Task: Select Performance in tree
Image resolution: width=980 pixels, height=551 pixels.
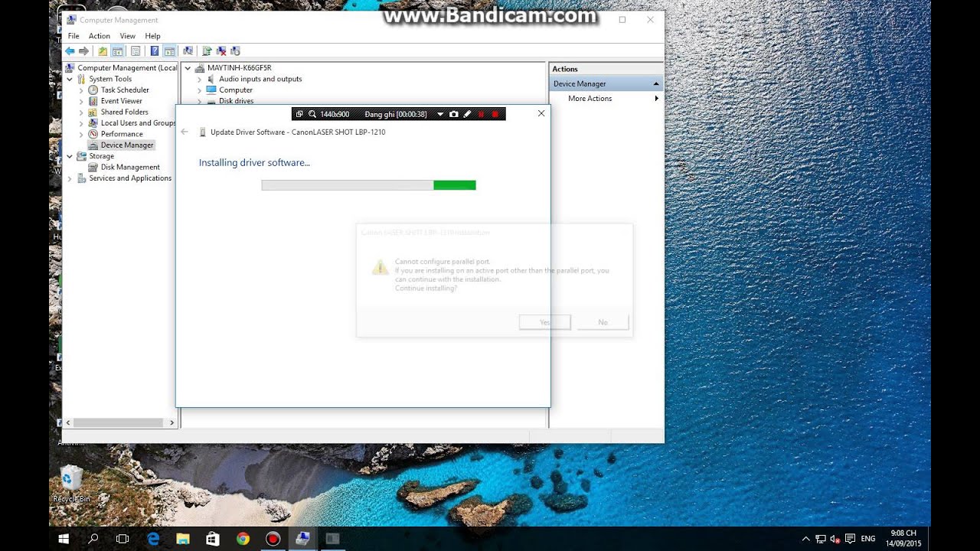Action: point(122,134)
